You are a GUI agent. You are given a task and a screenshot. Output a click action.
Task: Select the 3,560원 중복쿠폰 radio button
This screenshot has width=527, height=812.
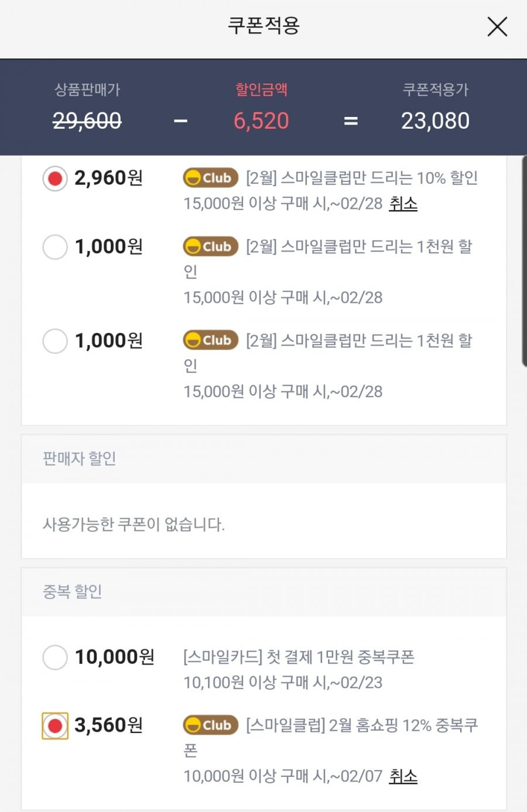tap(55, 726)
